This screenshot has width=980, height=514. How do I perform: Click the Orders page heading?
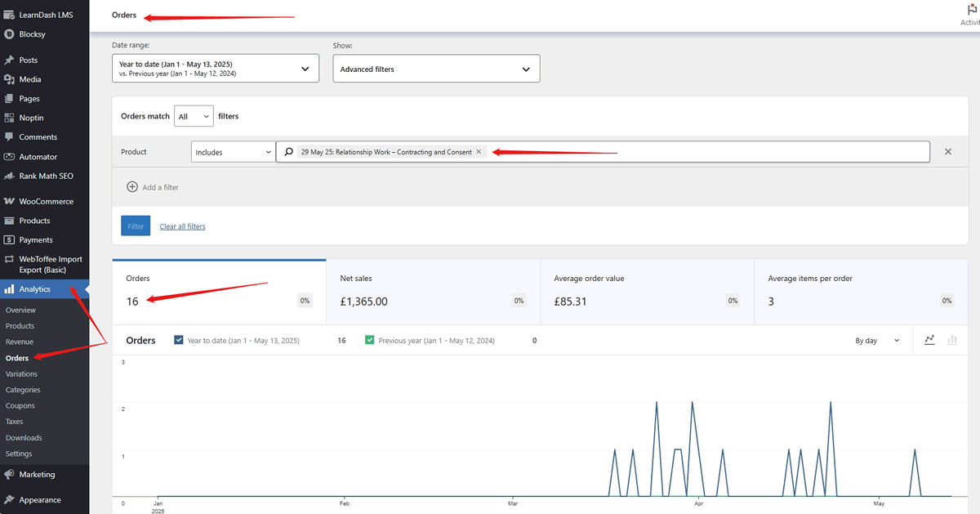(x=124, y=16)
